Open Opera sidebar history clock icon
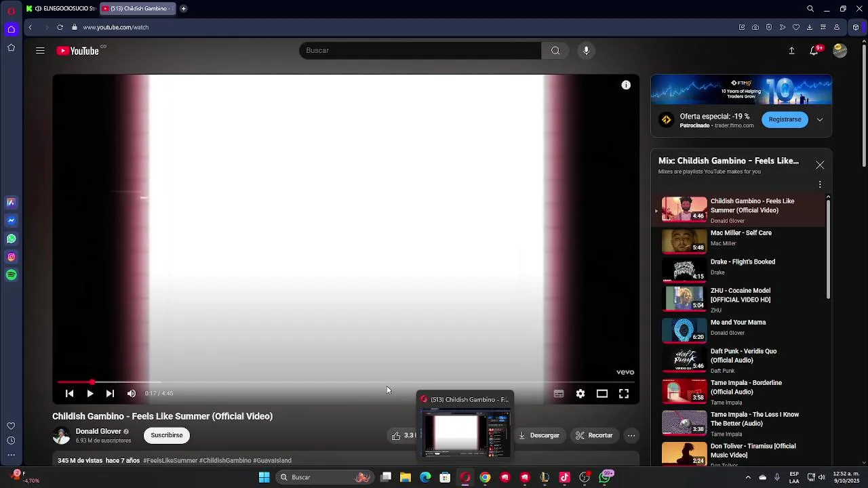This screenshot has height=488, width=868. pyautogui.click(x=11, y=441)
